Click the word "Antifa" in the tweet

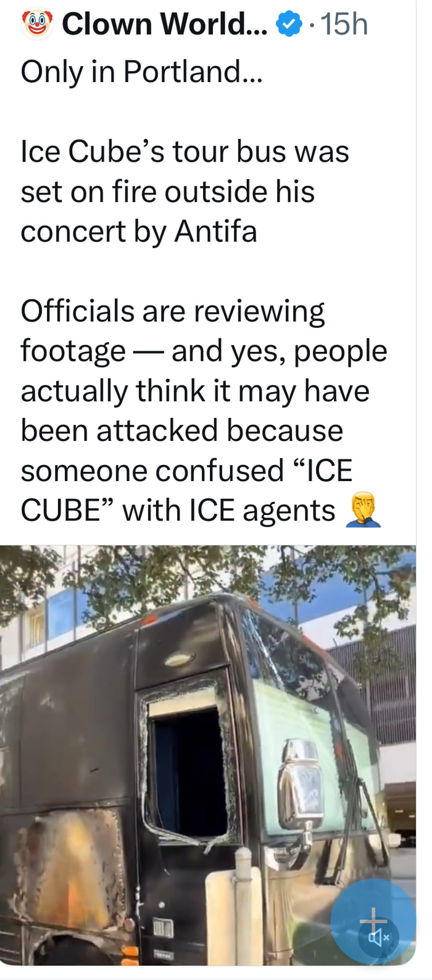coord(215,232)
